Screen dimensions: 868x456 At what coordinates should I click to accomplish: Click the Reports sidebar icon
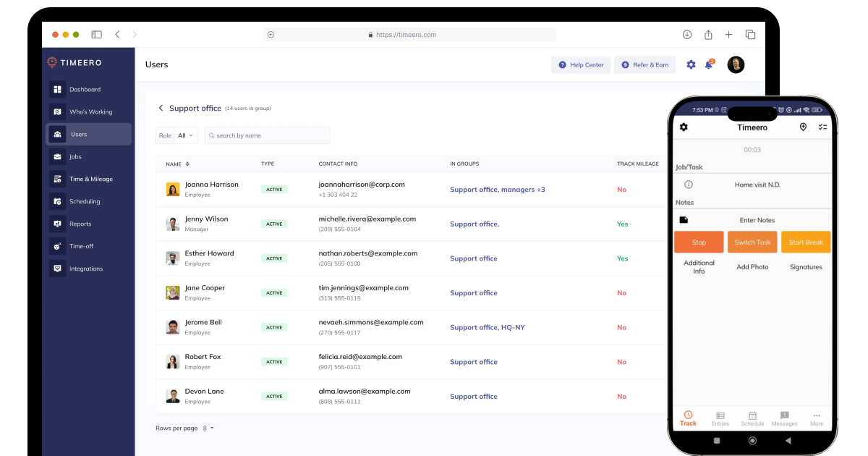(x=57, y=224)
